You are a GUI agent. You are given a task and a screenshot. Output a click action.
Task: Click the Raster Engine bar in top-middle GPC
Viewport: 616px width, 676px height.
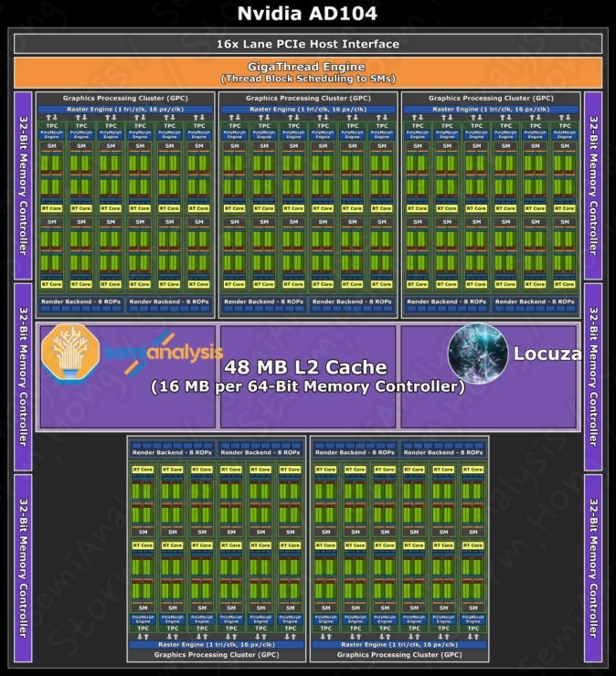[308, 110]
